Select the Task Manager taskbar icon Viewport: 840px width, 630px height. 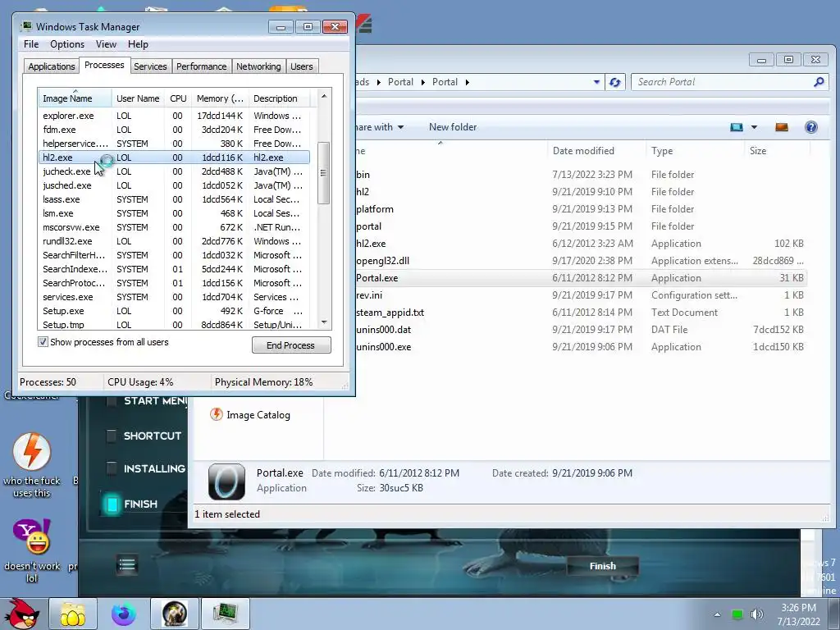(x=225, y=614)
